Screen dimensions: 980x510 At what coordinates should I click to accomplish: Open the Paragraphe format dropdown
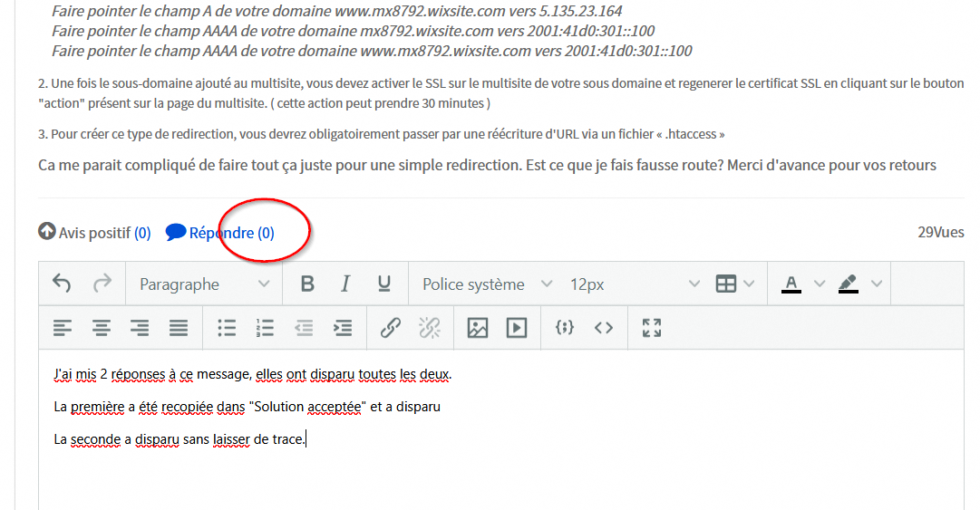204,284
